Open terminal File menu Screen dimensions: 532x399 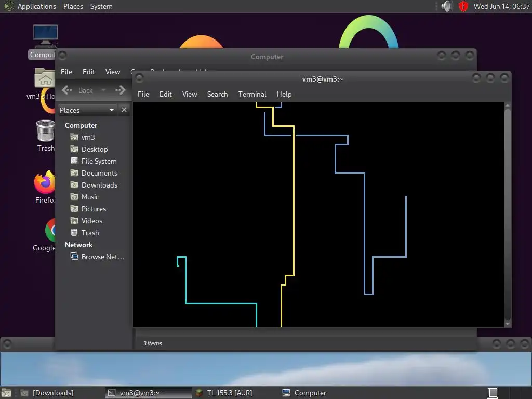tap(143, 94)
